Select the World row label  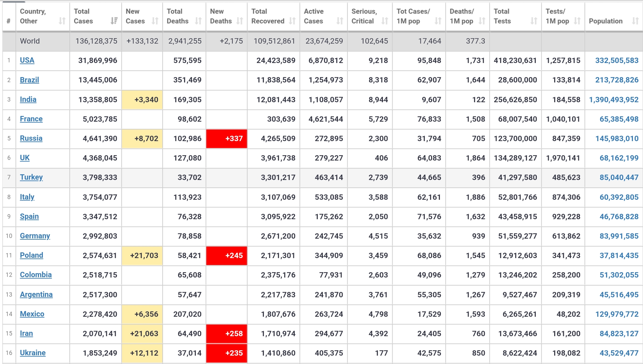(30, 41)
